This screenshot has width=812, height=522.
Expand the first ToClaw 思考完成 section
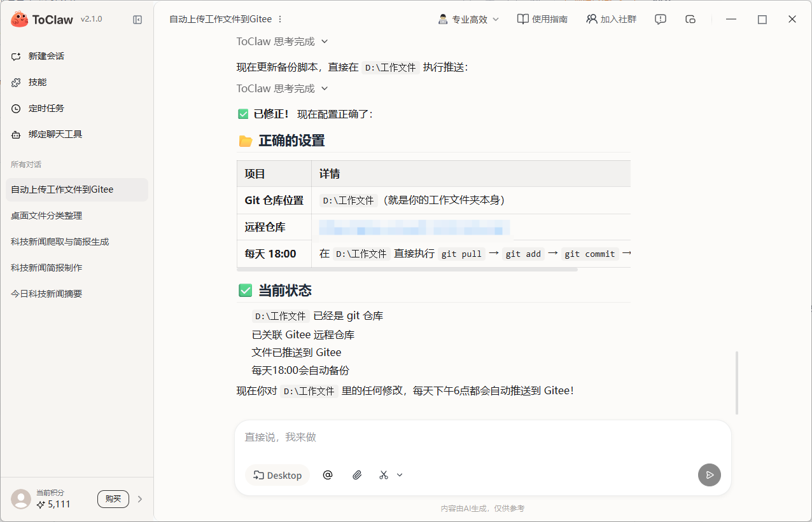[282, 42]
